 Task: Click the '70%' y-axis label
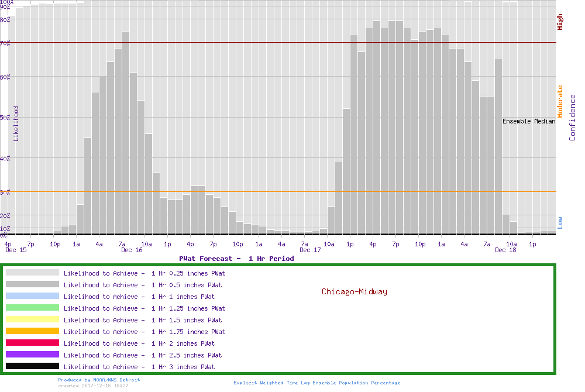tap(5, 43)
